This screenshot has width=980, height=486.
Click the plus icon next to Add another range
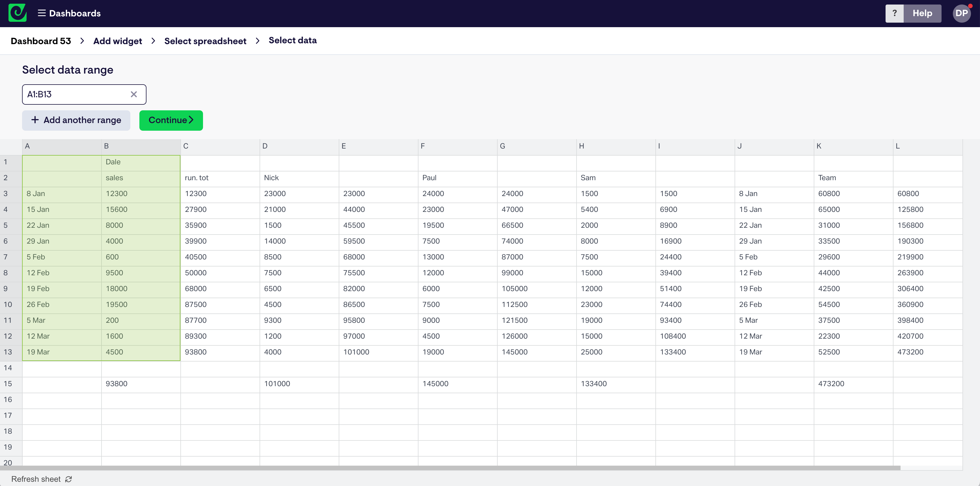tap(35, 120)
